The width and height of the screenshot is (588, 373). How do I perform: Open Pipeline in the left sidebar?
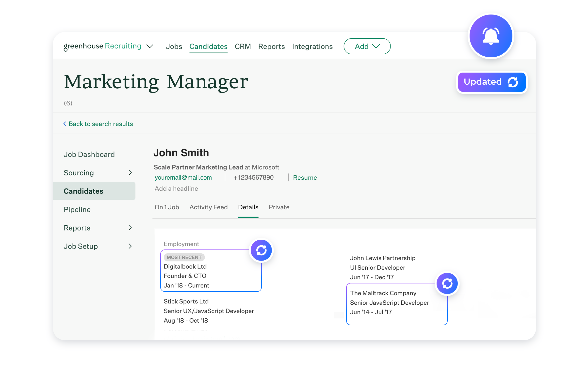pos(77,210)
